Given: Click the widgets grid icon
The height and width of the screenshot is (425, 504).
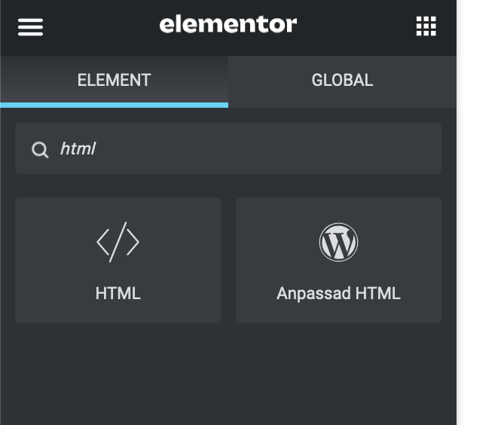Looking at the screenshot, I should coord(426,26).
